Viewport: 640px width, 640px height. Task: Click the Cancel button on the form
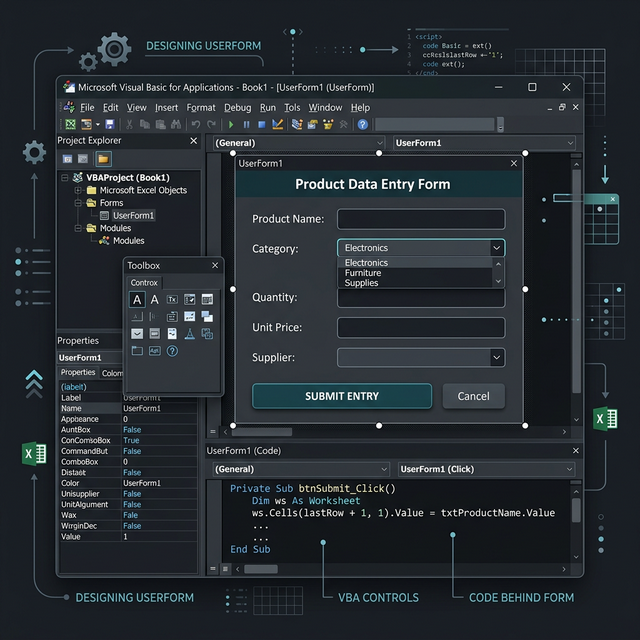tap(473, 396)
